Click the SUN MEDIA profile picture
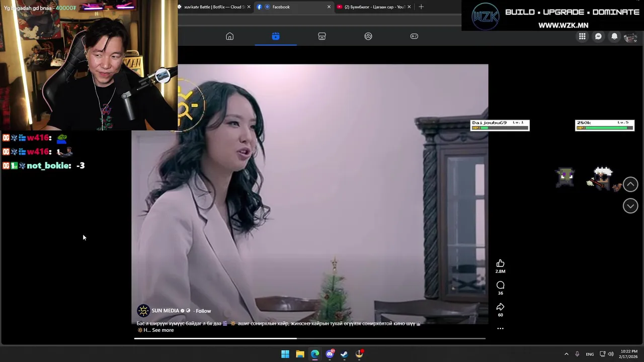This screenshot has width=644, height=362. click(x=143, y=311)
